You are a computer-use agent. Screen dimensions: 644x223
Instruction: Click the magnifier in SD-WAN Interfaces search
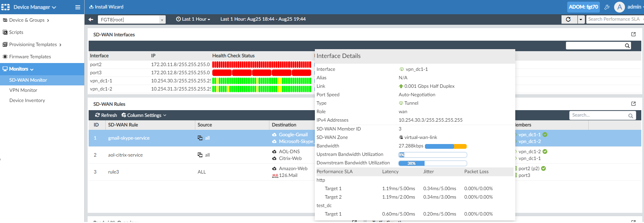tap(627, 46)
